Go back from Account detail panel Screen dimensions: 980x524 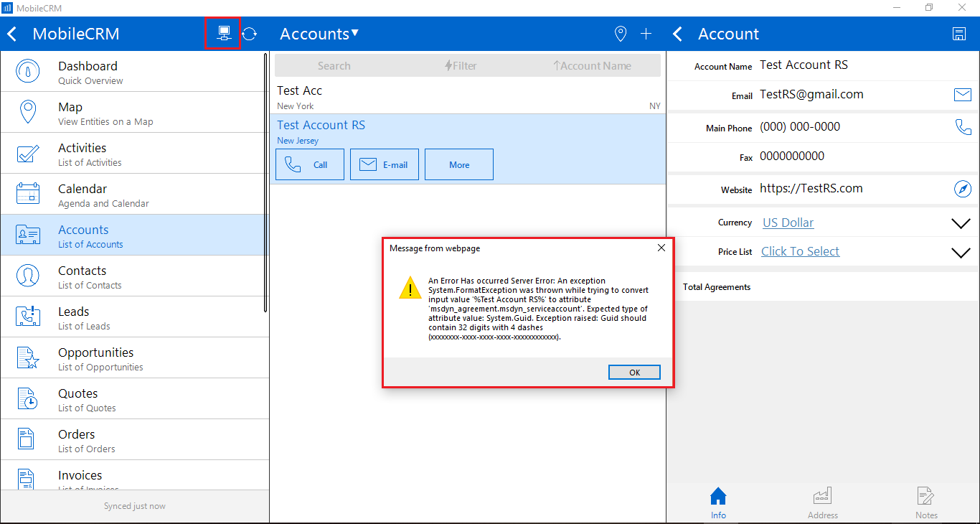tap(678, 34)
